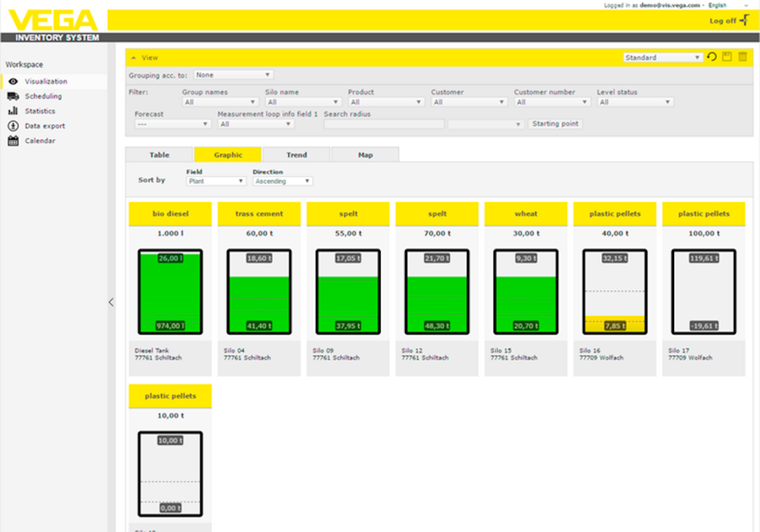
Task: Click the trass cement card header
Action: tap(259, 214)
